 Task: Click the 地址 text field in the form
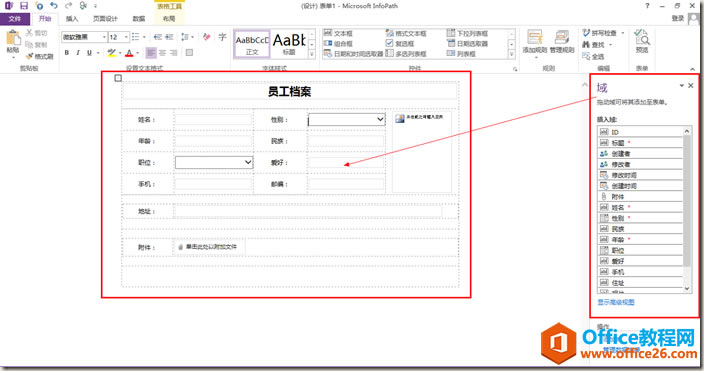click(308, 211)
